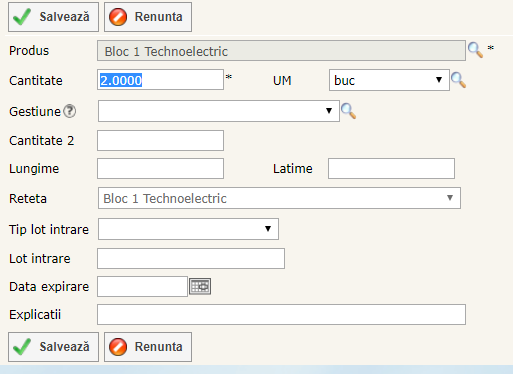Screen dimensions: 513x374
Task: Click the Latime input field
Action: (x=391, y=168)
